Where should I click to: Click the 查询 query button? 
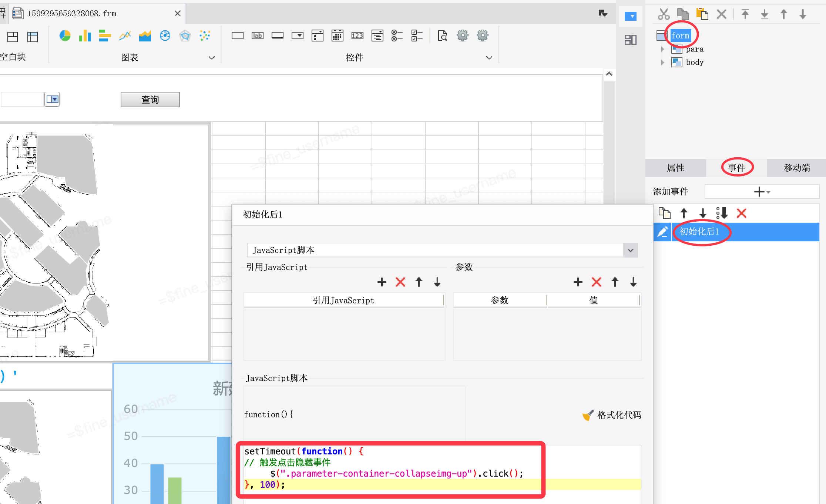pyautogui.click(x=150, y=100)
